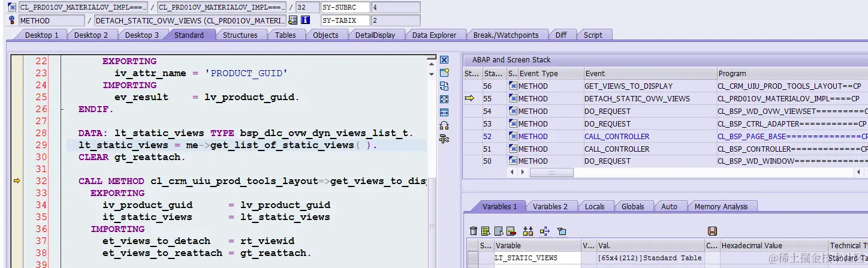Click the second list icon in variables toolbar
Screen dimensions: 868x268
click(x=498, y=231)
